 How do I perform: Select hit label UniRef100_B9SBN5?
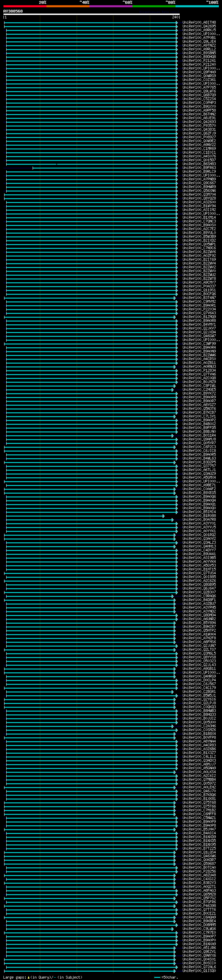pos(199,53)
